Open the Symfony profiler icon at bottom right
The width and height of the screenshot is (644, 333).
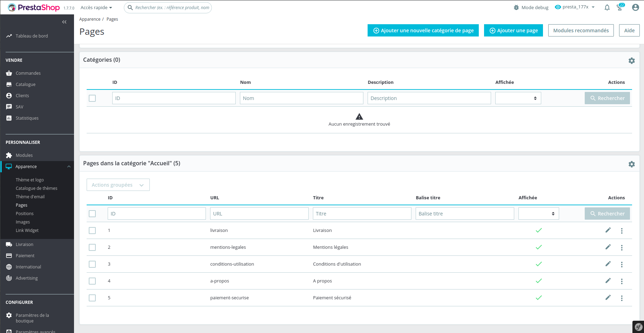(639, 327)
